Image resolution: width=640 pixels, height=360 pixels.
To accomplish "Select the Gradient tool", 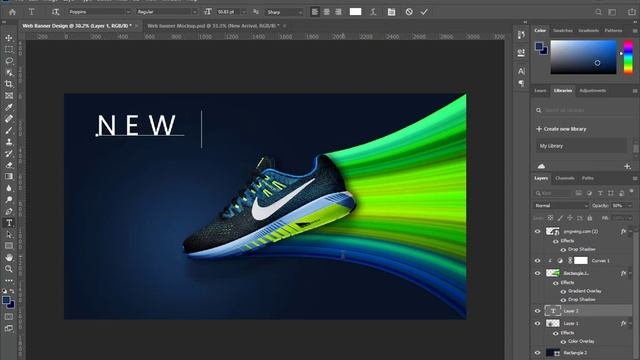I will point(9,176).
